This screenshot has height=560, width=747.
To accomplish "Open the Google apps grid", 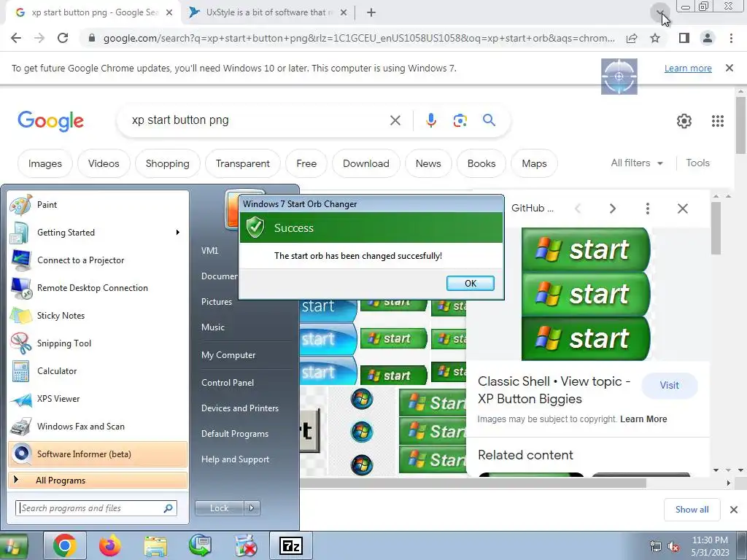I will pyautogui.click(x=718, y=121).
